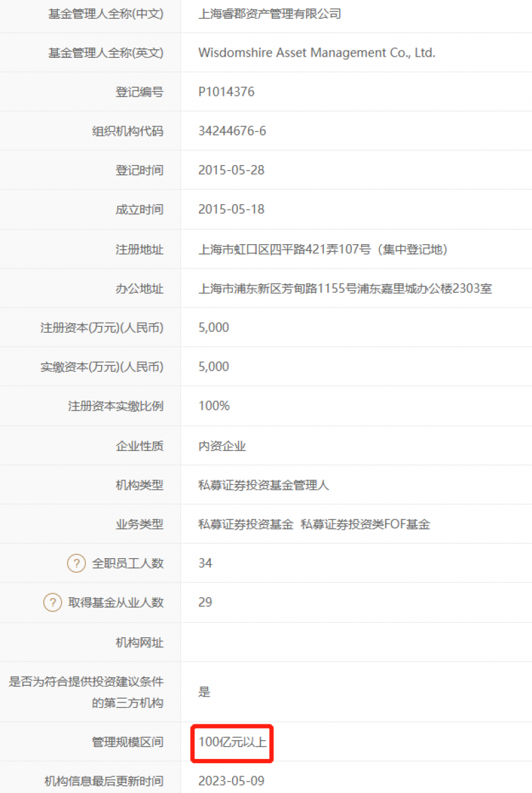Click the 注册资本实缴比例 label
532x793 pixels.
coord(116,406)
